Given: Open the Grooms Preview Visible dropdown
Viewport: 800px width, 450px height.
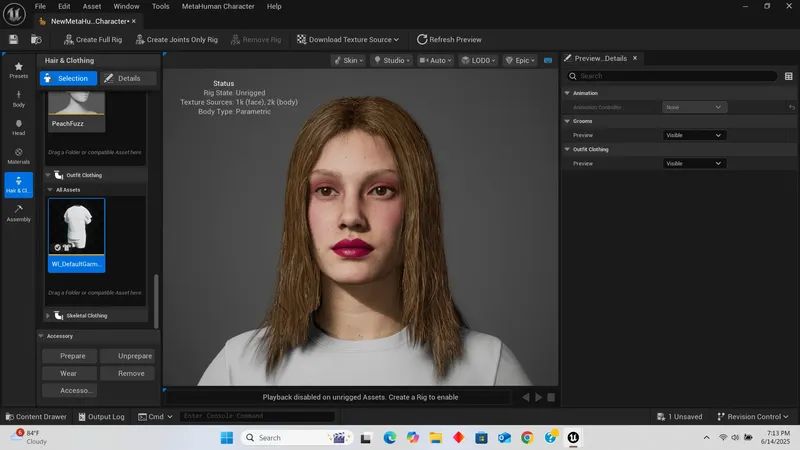Looking at the screenshot, I should [694, 135].
